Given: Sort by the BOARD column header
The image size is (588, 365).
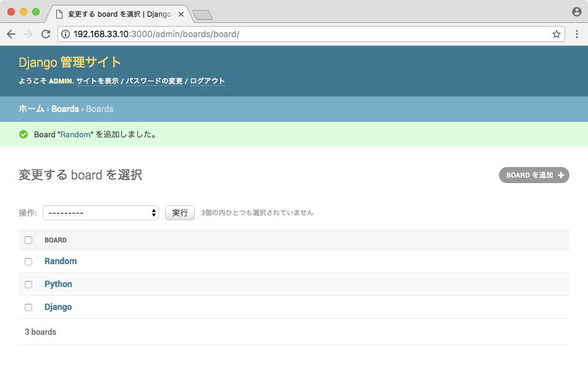Looking at the screenshot, I should click(56, 240).
